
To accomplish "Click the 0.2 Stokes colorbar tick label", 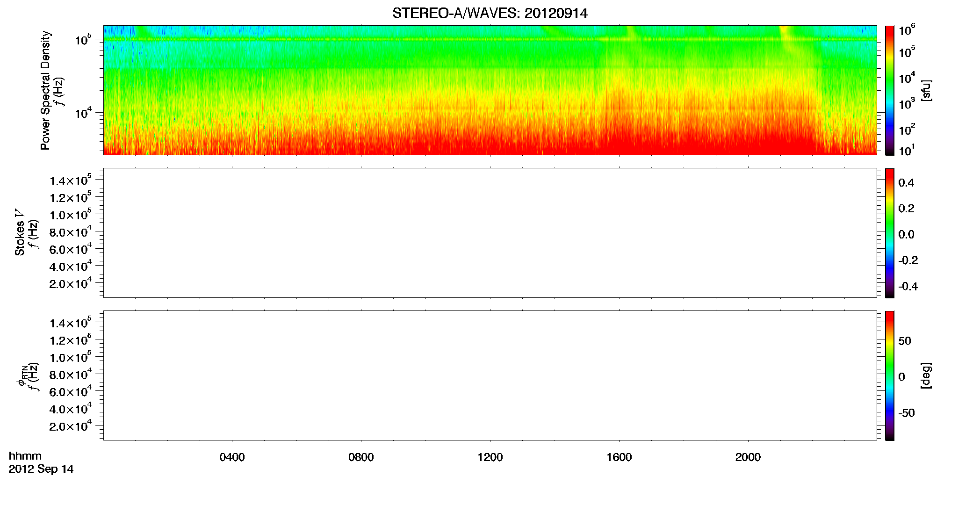I will (906, 209).
